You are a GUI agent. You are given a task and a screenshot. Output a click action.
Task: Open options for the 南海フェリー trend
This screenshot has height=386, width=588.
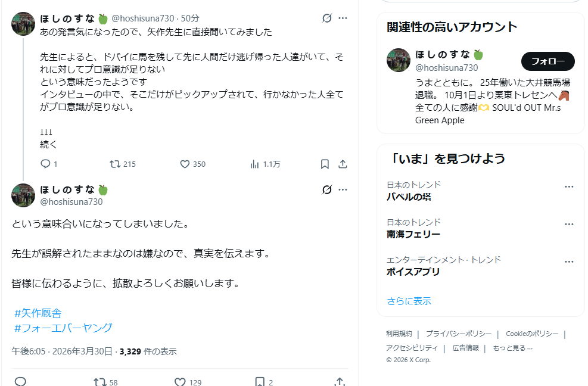(569, 224)
